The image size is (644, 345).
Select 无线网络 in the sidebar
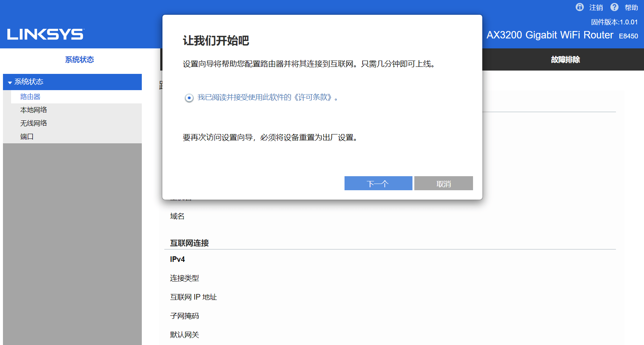(34, 123)
